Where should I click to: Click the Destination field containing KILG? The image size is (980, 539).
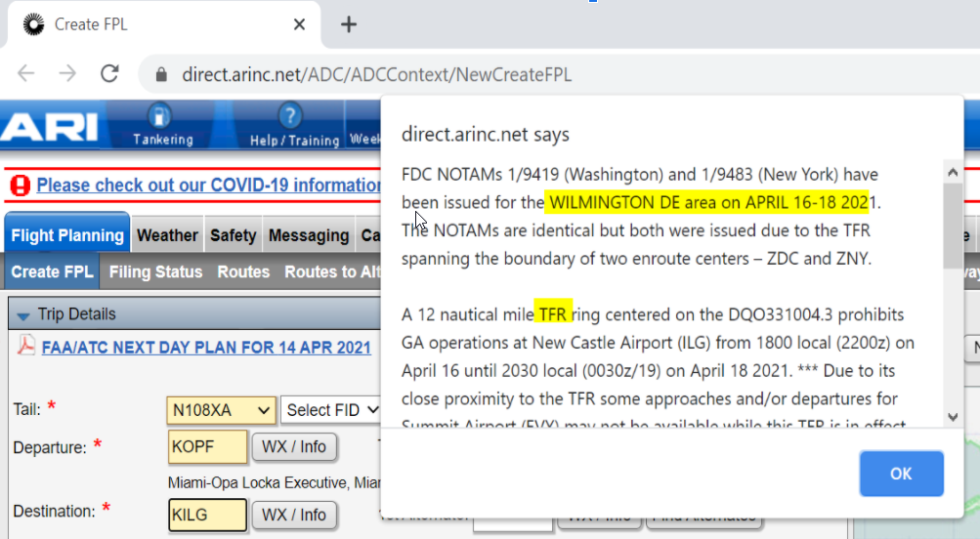[x=207, y=515]
